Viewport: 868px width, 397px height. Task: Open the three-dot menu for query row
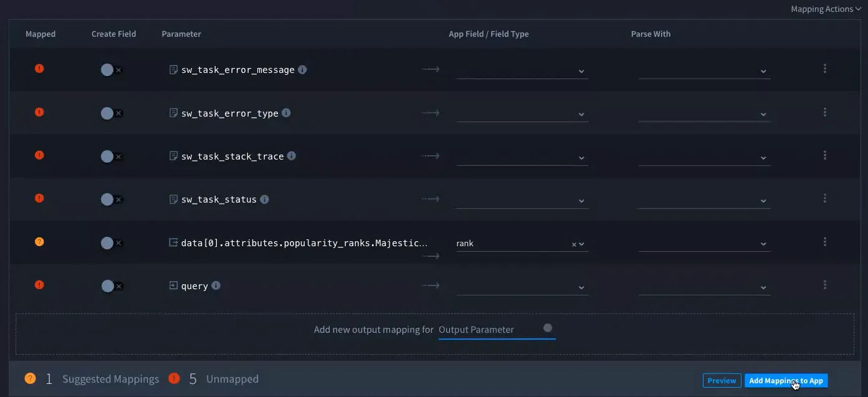pyautogui.click(x=824, y=285)
